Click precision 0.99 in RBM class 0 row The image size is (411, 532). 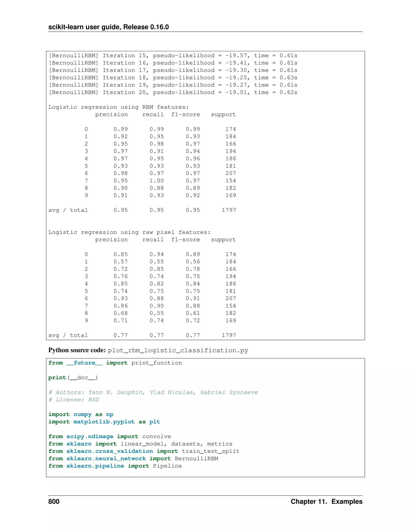pos(121,129)
